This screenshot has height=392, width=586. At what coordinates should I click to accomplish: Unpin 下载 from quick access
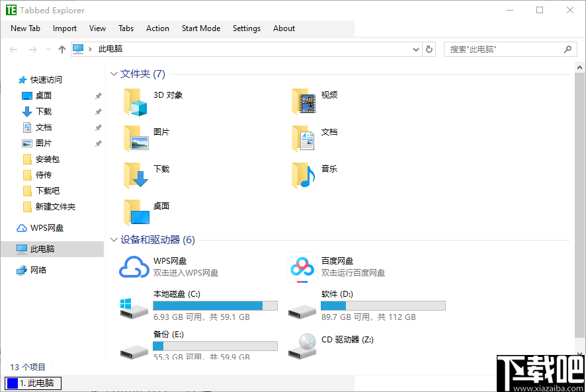pyautogui.click(x=98, y=111)
